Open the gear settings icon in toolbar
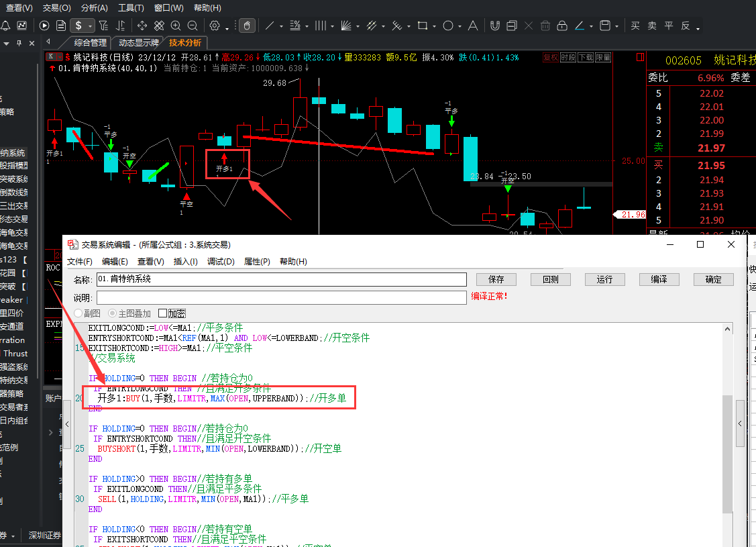Viewport: 756px width, 547px height. (x=215, y=26)
